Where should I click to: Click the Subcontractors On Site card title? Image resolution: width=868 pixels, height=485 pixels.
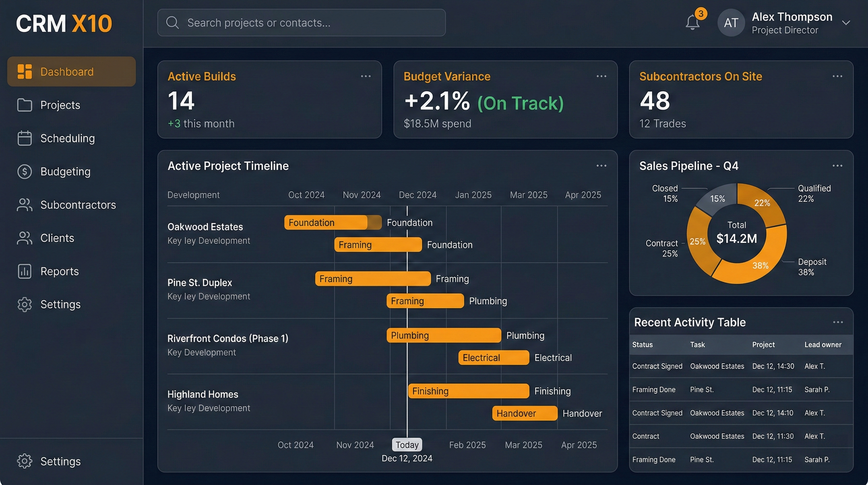701,76
